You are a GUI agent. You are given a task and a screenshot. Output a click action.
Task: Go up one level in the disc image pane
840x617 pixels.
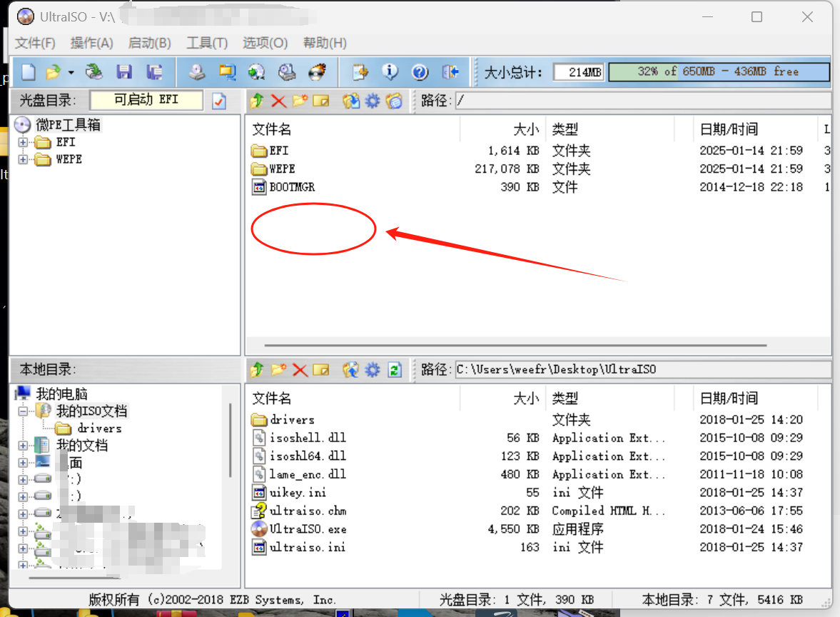point(257,100)
